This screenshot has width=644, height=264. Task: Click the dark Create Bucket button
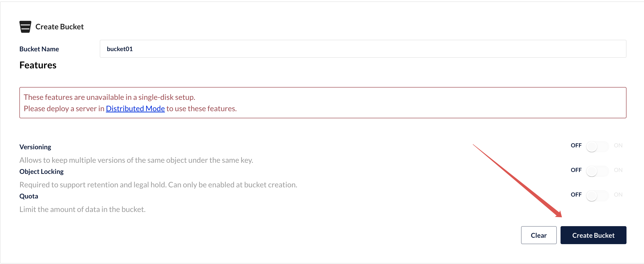point(593,235)
